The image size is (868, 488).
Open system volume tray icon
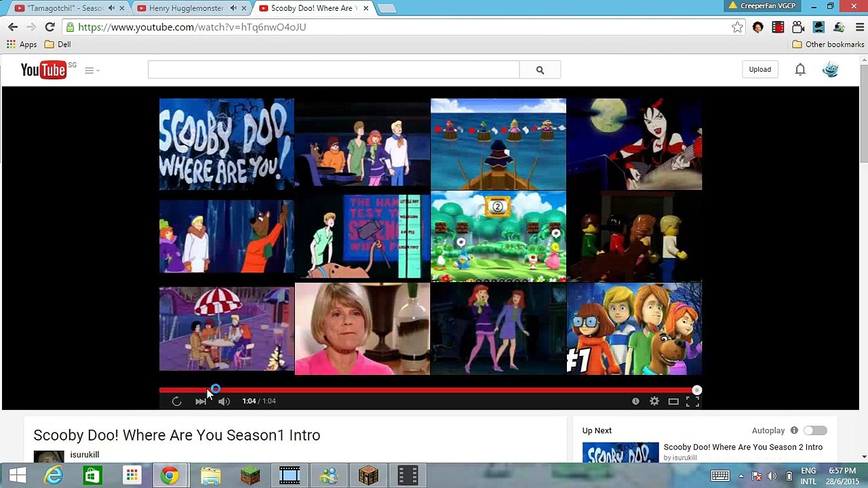[772, 476]
